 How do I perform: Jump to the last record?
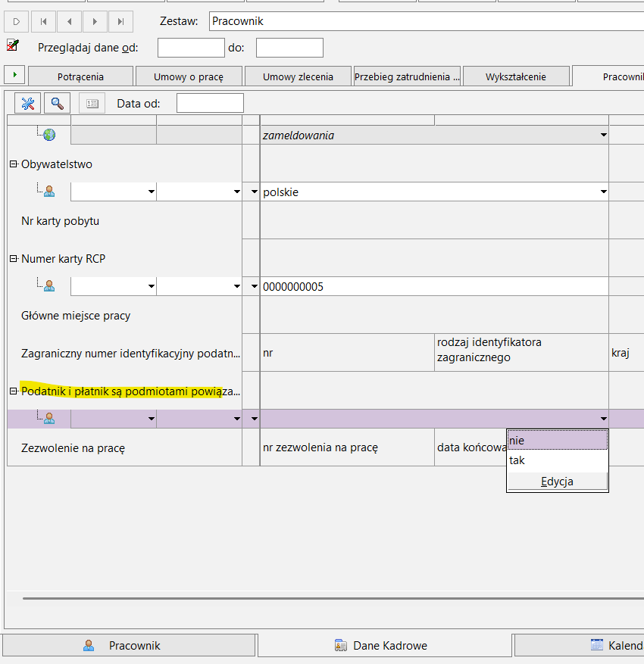pyautogui.click(x=120, y=22)
